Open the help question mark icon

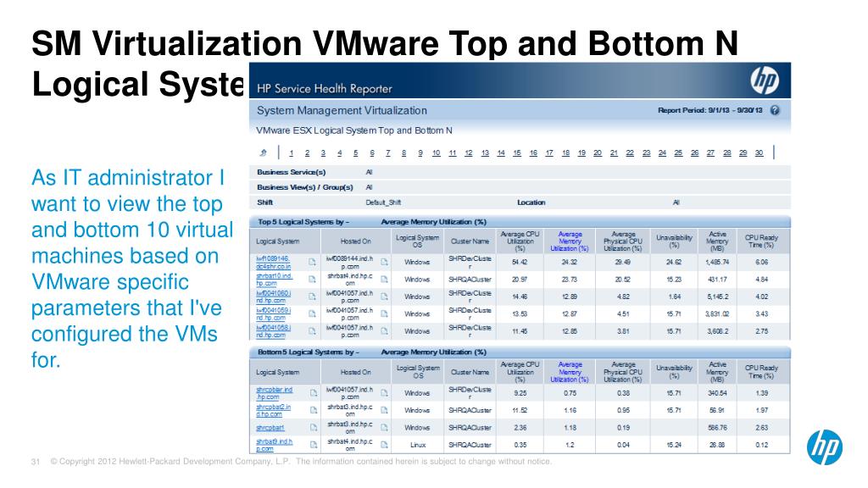(775, 110)
